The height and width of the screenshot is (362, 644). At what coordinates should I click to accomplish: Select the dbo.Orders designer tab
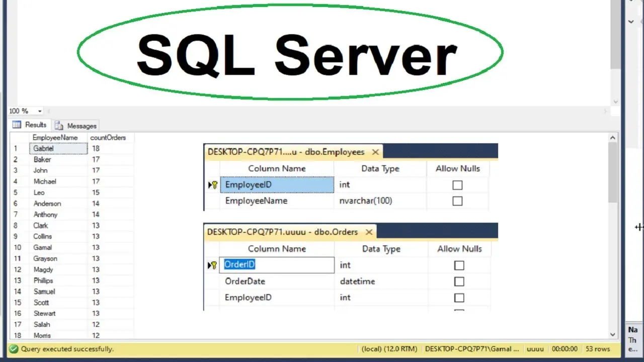tap(290, 232)
